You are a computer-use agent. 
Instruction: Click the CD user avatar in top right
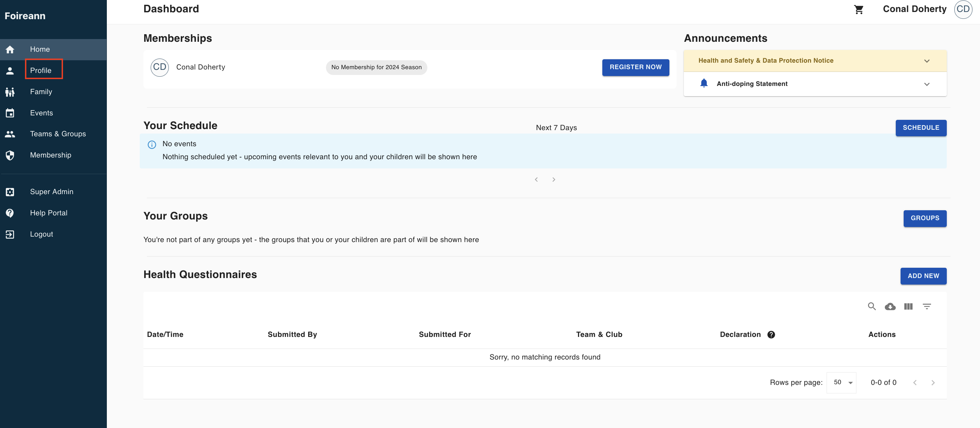963,9
